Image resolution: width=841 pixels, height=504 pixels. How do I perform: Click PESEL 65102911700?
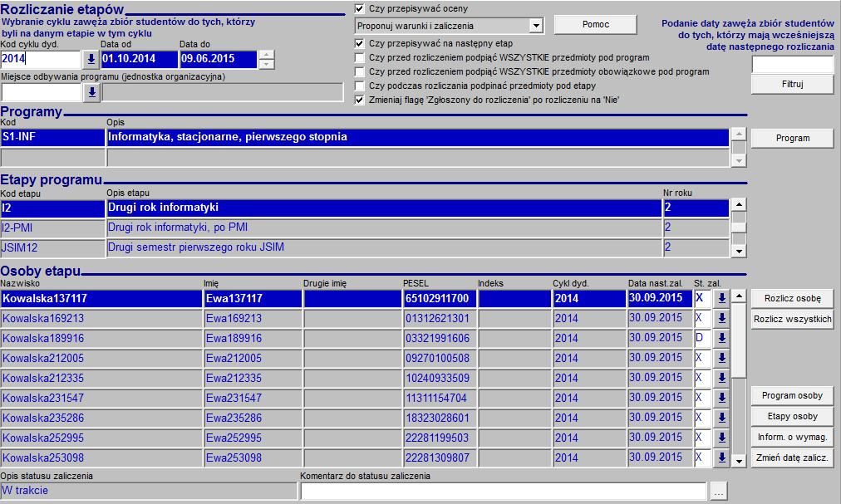point(440,299)
